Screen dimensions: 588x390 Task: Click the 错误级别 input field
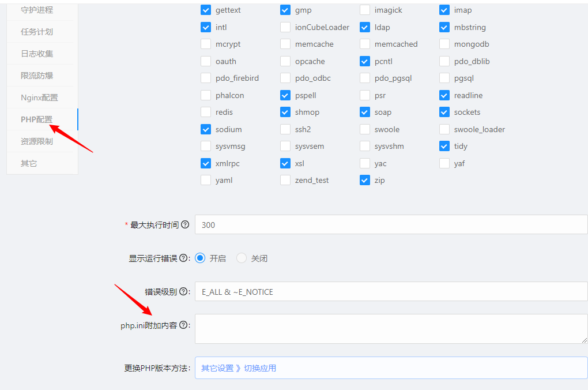click(x=391, y=292)
